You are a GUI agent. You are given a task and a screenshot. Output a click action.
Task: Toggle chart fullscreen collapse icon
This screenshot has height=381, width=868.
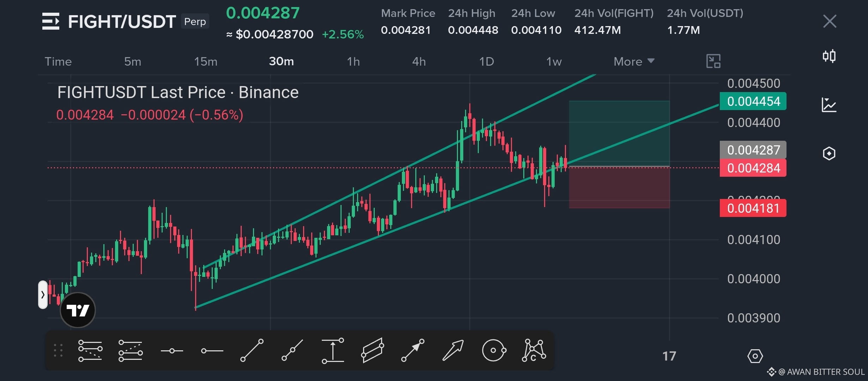click(713, 61)
